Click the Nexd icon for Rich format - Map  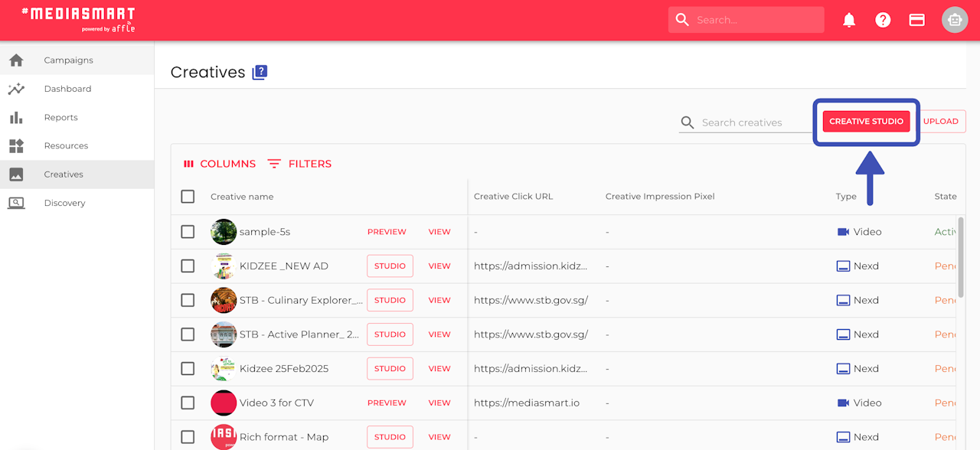tap(843, 437)
